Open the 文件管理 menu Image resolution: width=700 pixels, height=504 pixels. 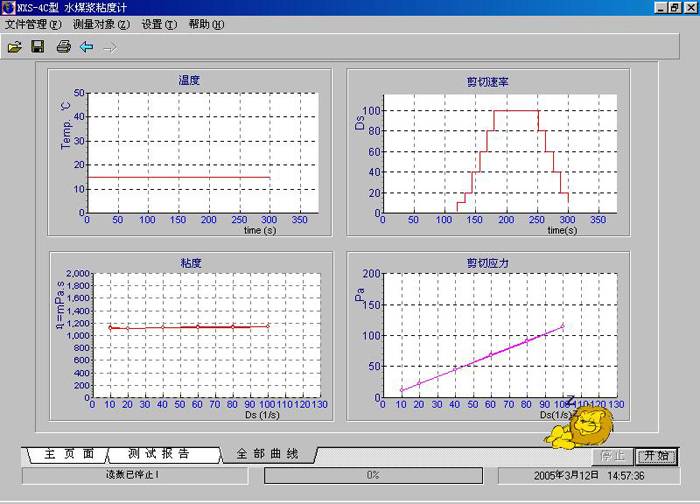(33, 24)
